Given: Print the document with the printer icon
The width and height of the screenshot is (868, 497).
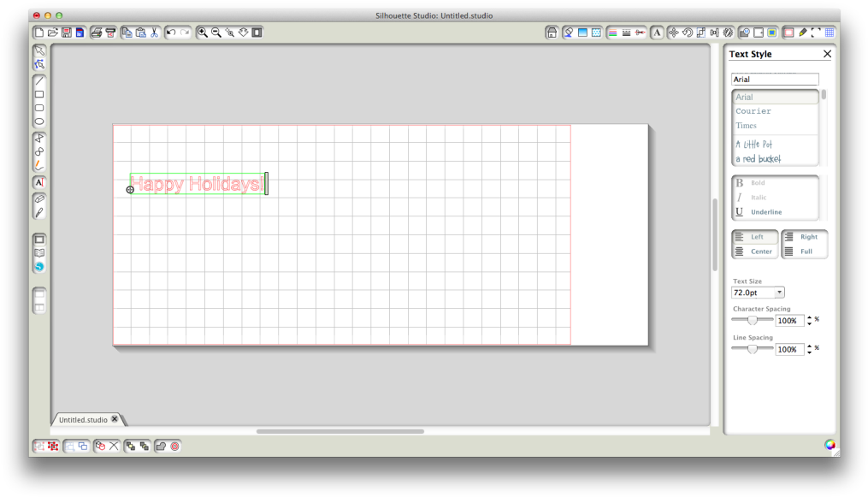Looking at the screenshot, I should coord(97,33).
